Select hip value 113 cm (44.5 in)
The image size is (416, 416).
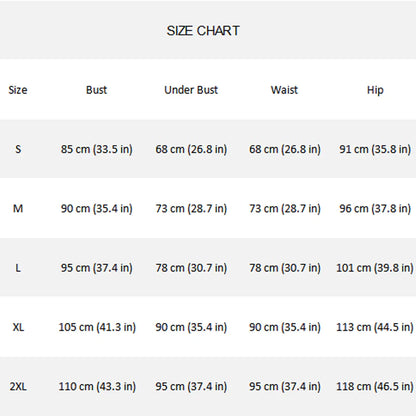375,327
